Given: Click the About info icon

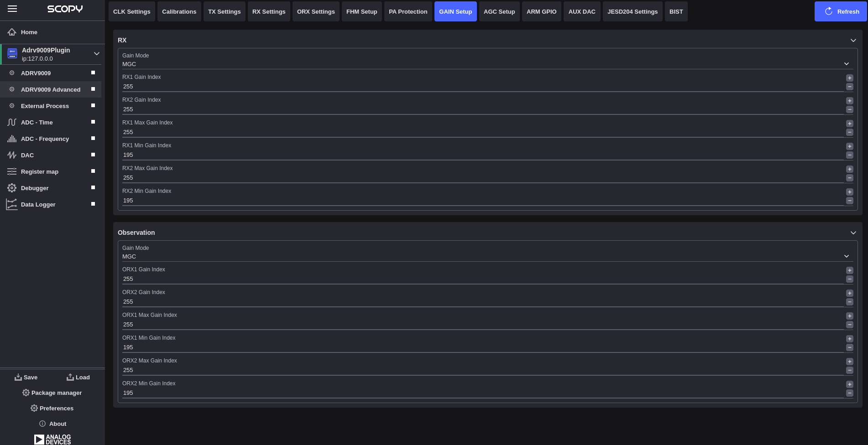Looking at the screenshot, I should (42, 424).
